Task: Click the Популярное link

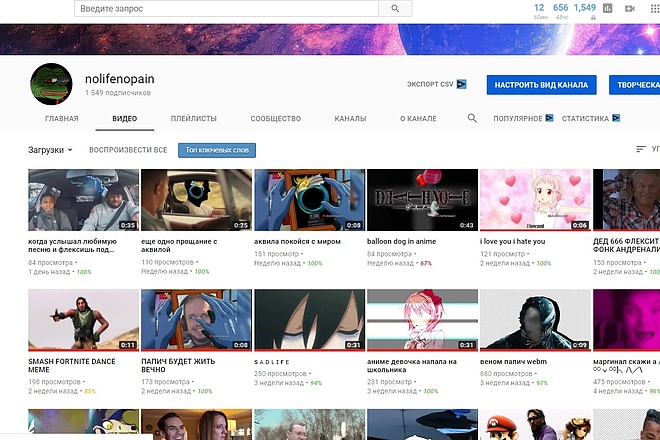Action: (x=518, y=119)
